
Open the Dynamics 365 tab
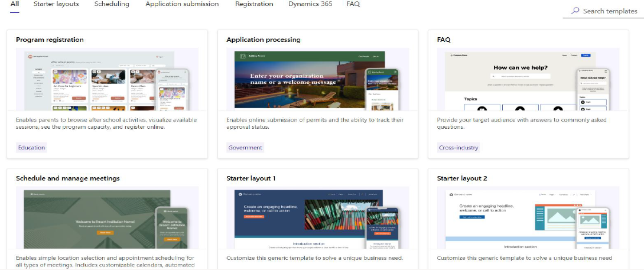311,4
